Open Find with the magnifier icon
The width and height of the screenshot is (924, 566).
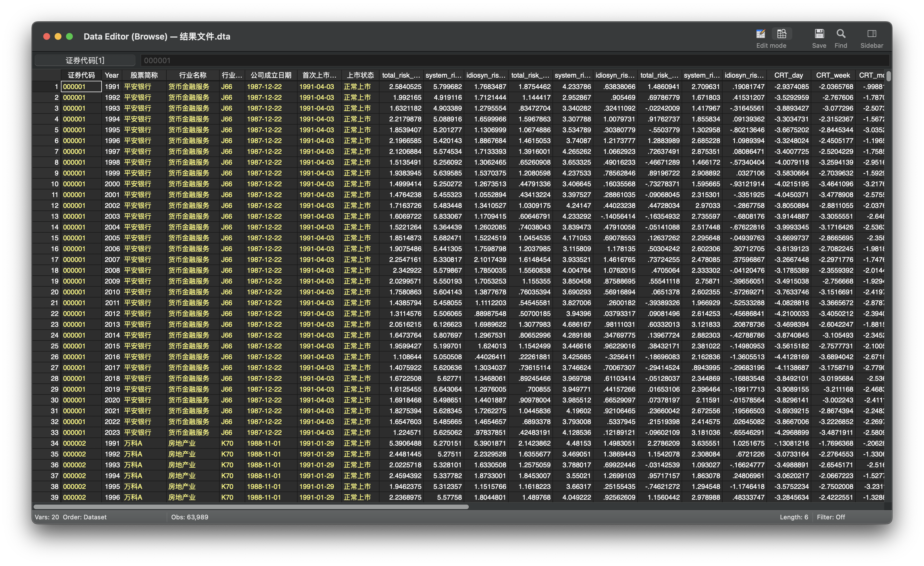[841, 34]
